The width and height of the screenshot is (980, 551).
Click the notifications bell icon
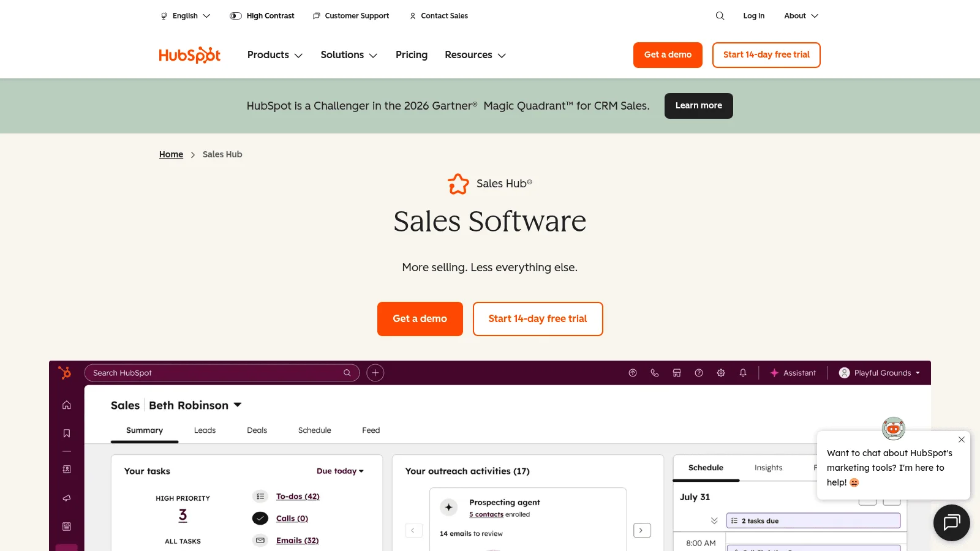tap(743, 373)
